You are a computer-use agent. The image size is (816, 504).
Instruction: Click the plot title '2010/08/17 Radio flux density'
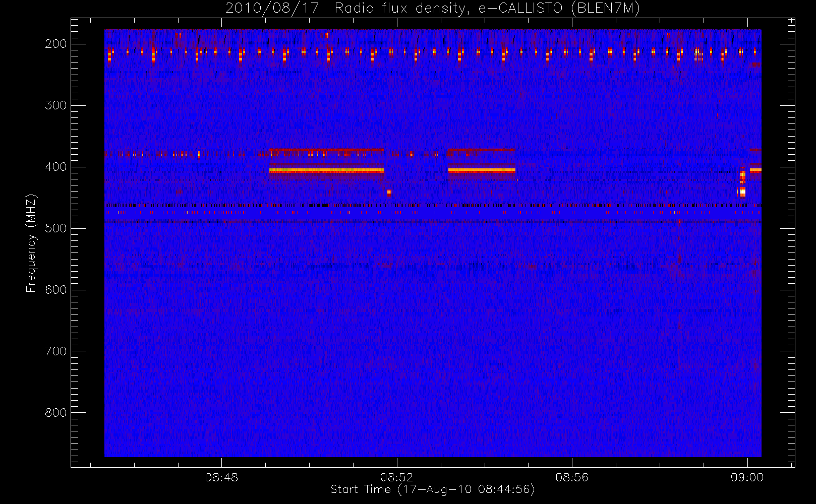click(432, 9)
